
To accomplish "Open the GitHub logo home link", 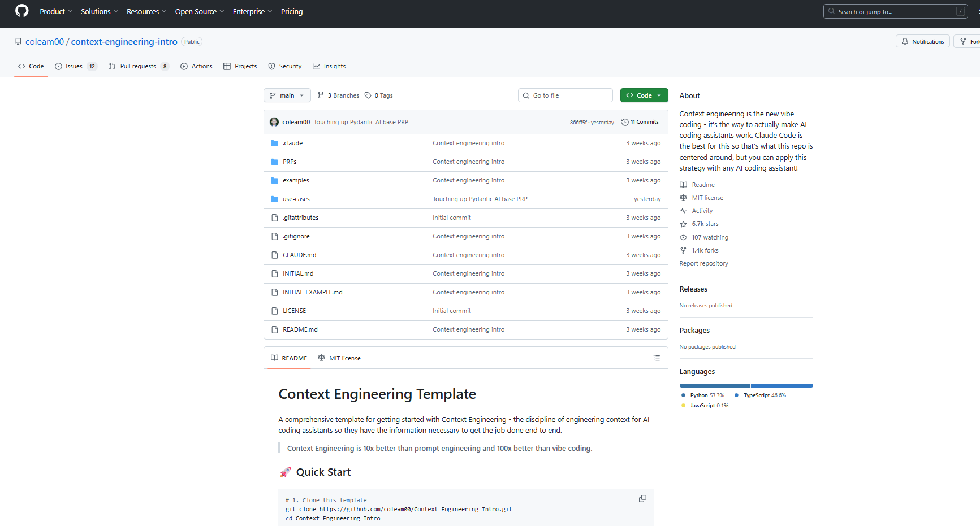I will [22, 11].
